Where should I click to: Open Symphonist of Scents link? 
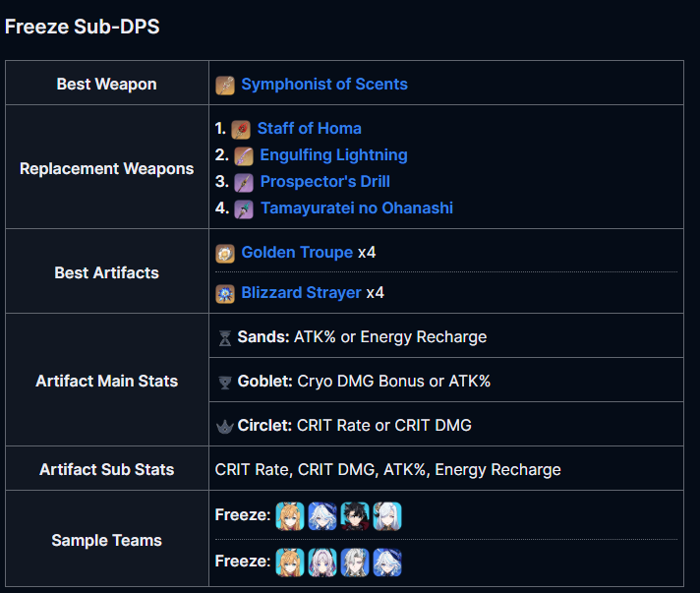324,84
